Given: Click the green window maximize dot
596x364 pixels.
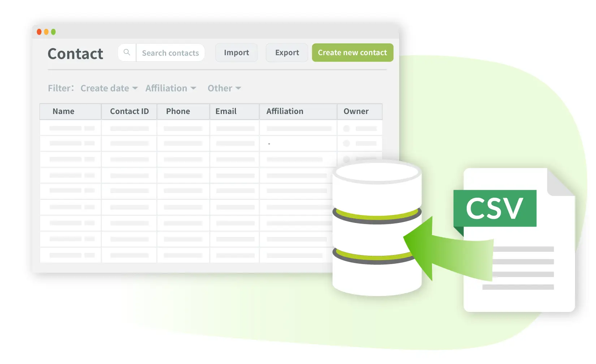Looking at the screenshot, I should [53, 32].
